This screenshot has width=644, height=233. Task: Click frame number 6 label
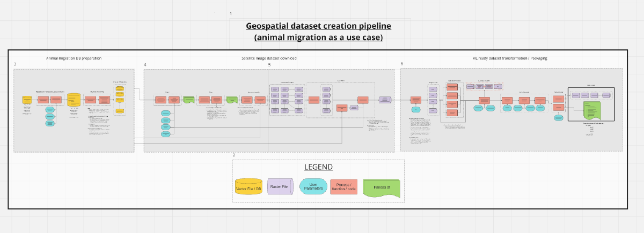point(401,64)
